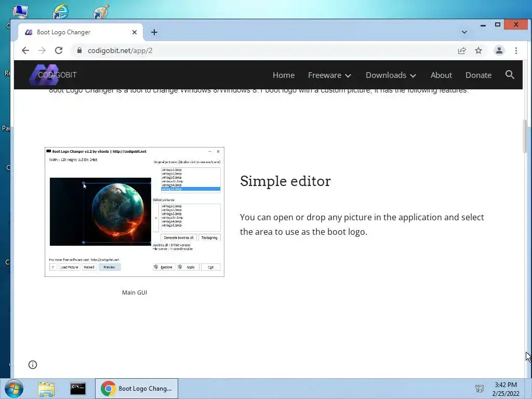The width and height of the screenshot is (532, 399).
Task: Click the Simple editor heading
Action: pos(285,181)
